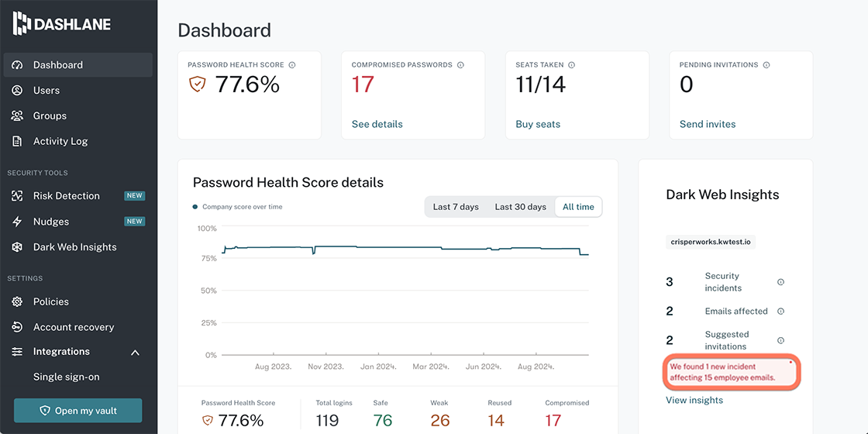
Task: Click the Groups people icon
Action: pyautogui.click(x=17, y=115)
